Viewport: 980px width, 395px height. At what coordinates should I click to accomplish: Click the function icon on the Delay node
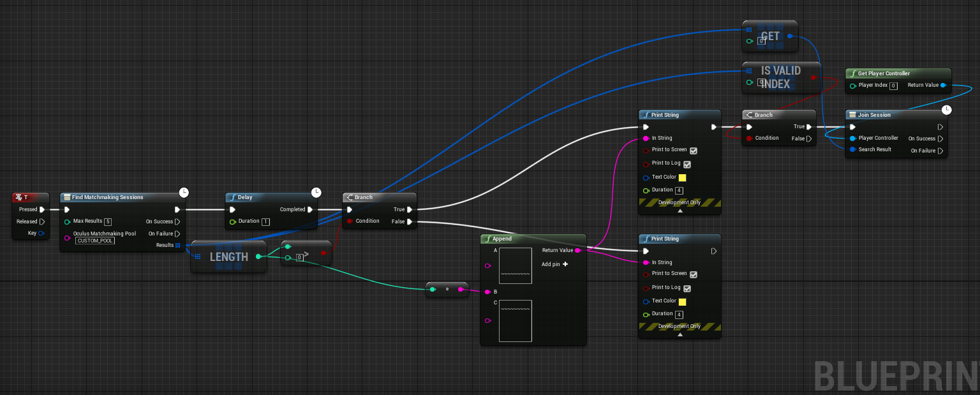(x=233, y=197)
